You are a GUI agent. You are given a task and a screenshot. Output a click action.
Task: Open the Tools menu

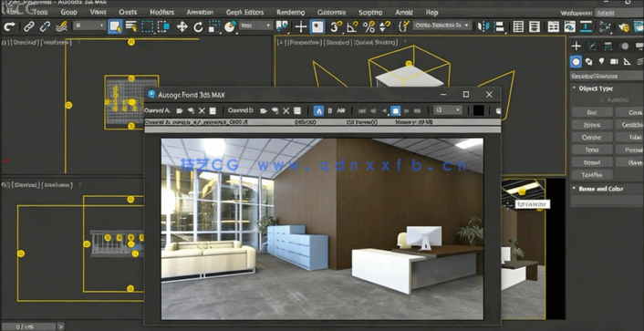tap(40, 13)
